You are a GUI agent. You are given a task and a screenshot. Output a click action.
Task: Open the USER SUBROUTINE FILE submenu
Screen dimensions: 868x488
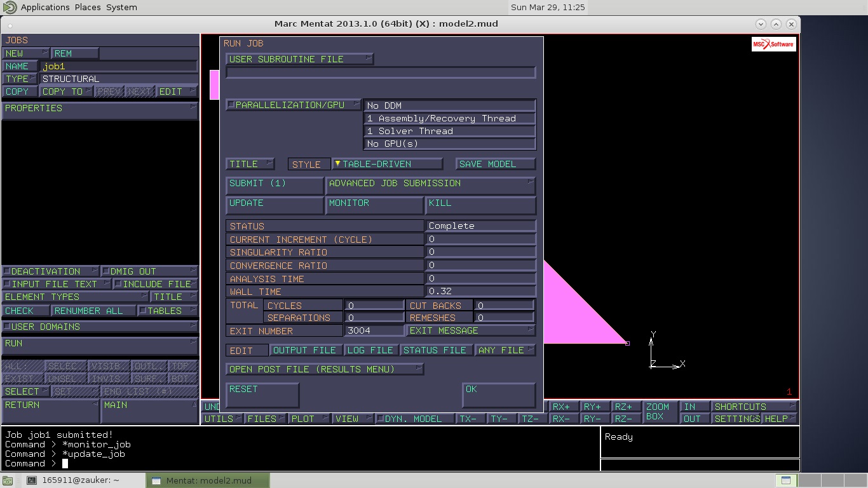pyautogui.click(x=300, y=59)
